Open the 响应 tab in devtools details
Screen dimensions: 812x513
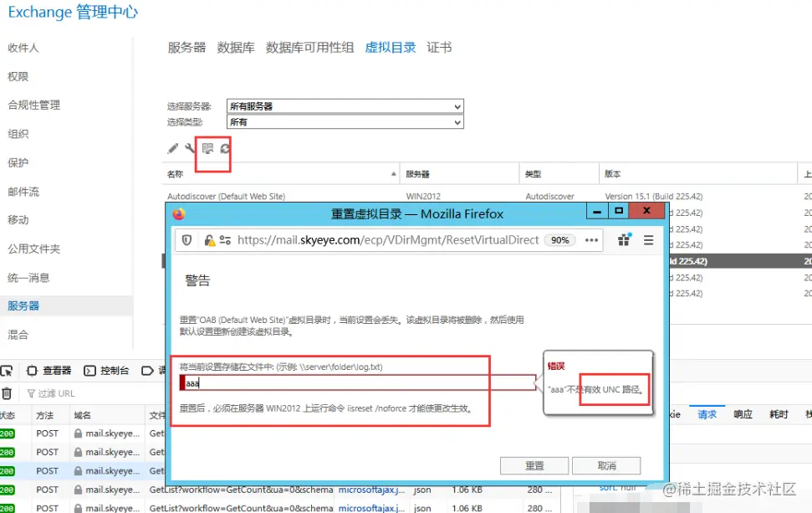[x=743, y=414]
